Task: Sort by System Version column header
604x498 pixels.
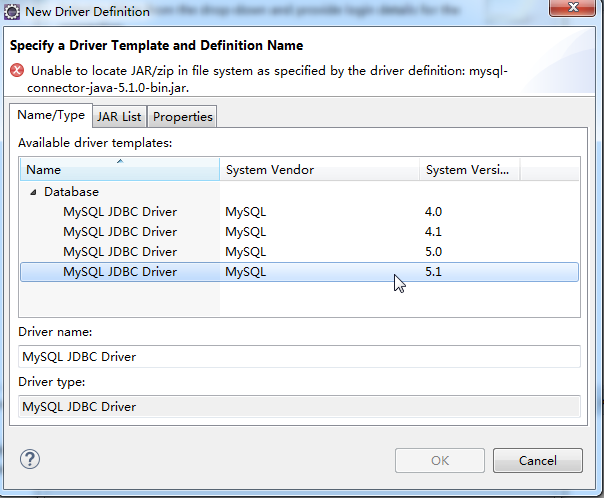Action: coord(470,169)
